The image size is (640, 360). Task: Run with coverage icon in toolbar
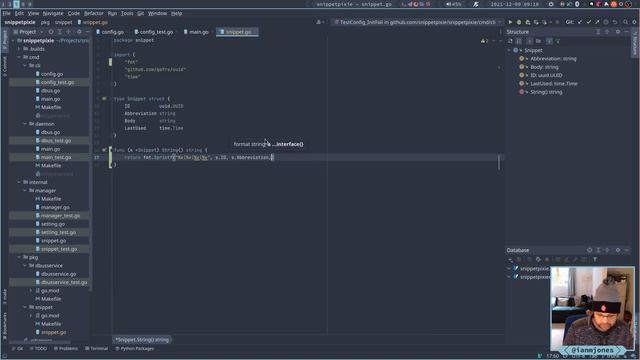[x=527, y=22]
